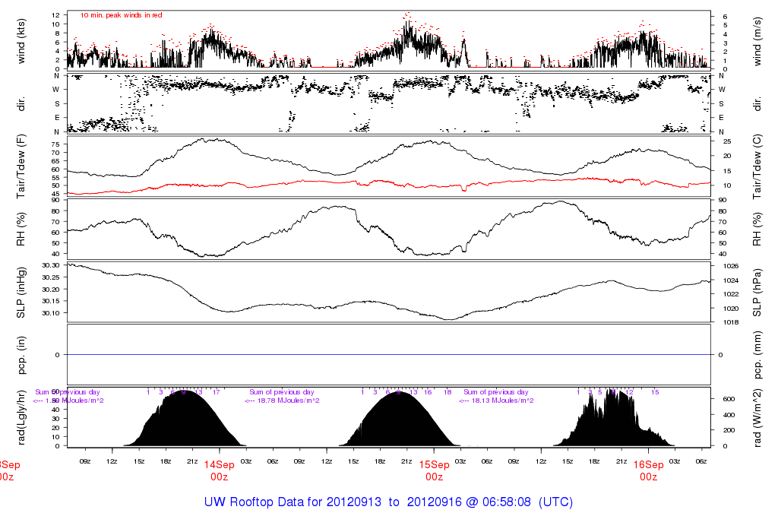
Task: Click the "Tair/Tdew (F)" axis label
Action: (21, 166)
